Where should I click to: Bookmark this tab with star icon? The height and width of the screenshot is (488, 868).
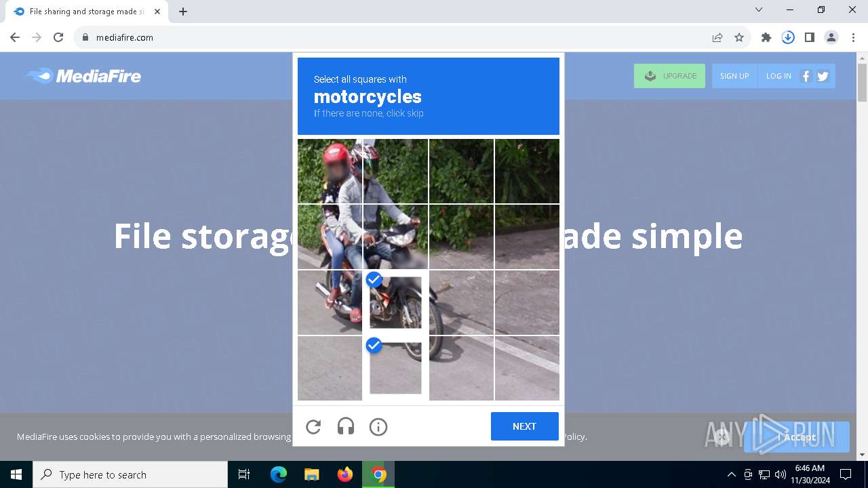(739, 37)
